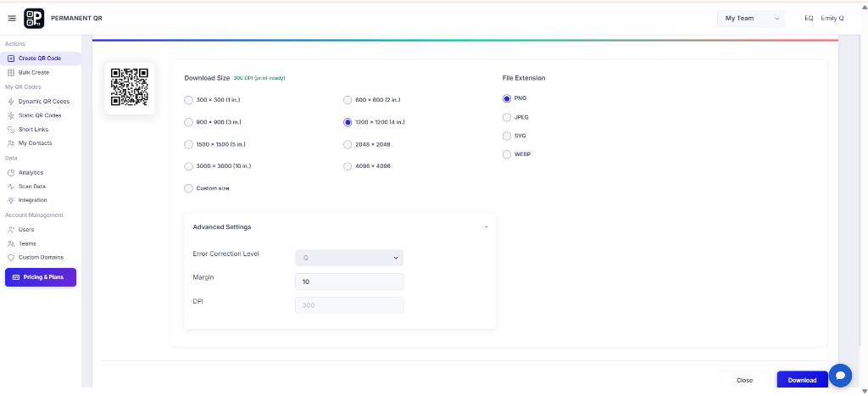Go to Short Links
Screen dimensions: 868x396
(33, 129)
